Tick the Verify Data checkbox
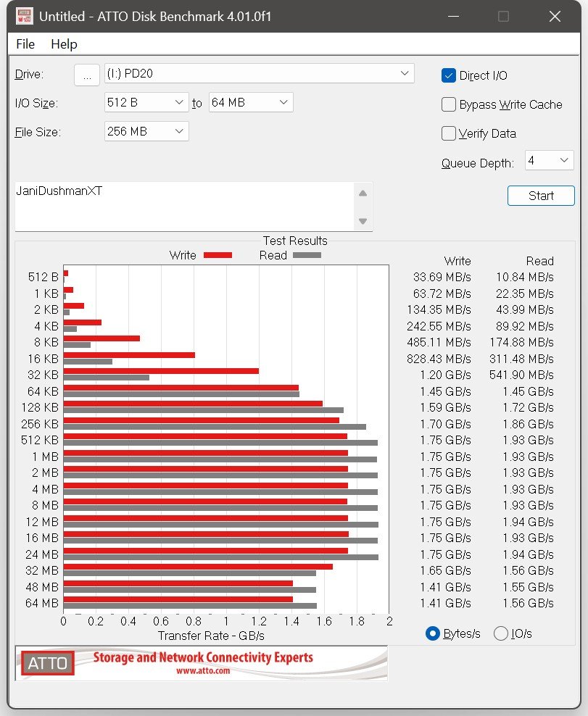 (x=449, y=133)
